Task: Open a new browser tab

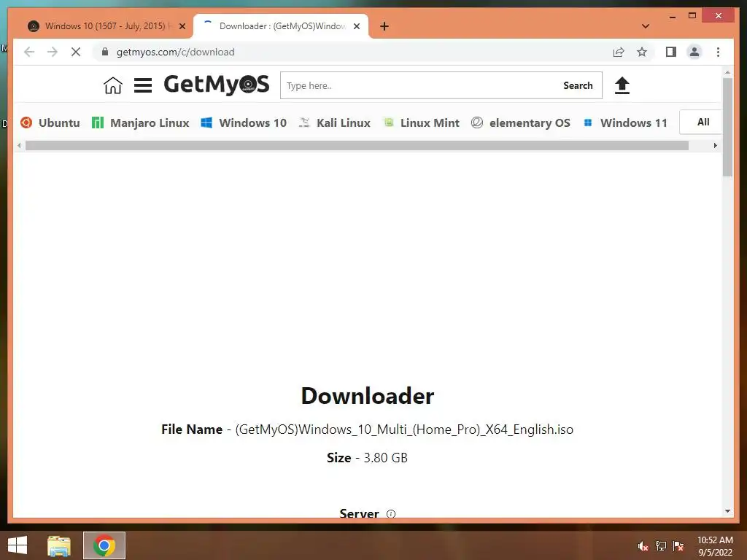Action: click(384, 26)
